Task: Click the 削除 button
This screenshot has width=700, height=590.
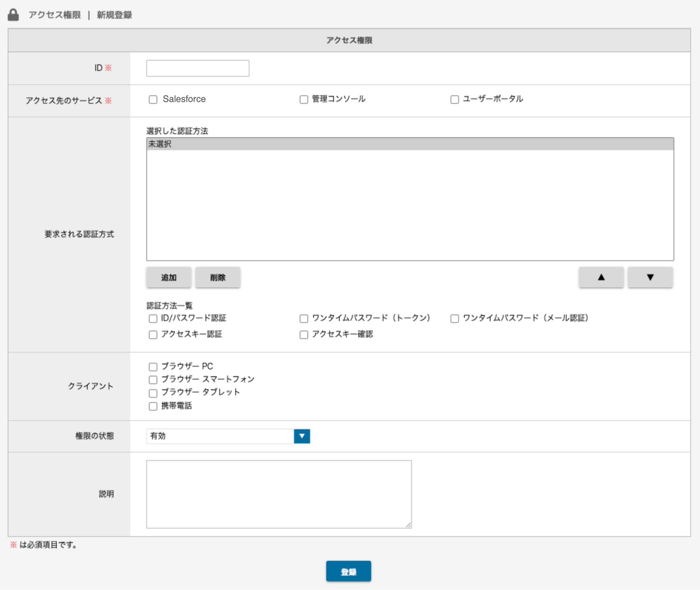Action: (x=218, y=278)
